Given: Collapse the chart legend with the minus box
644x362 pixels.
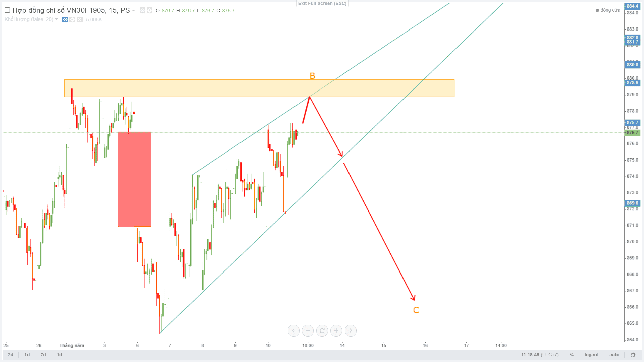Looking at the screenshot, I should (x=7, y=10).
